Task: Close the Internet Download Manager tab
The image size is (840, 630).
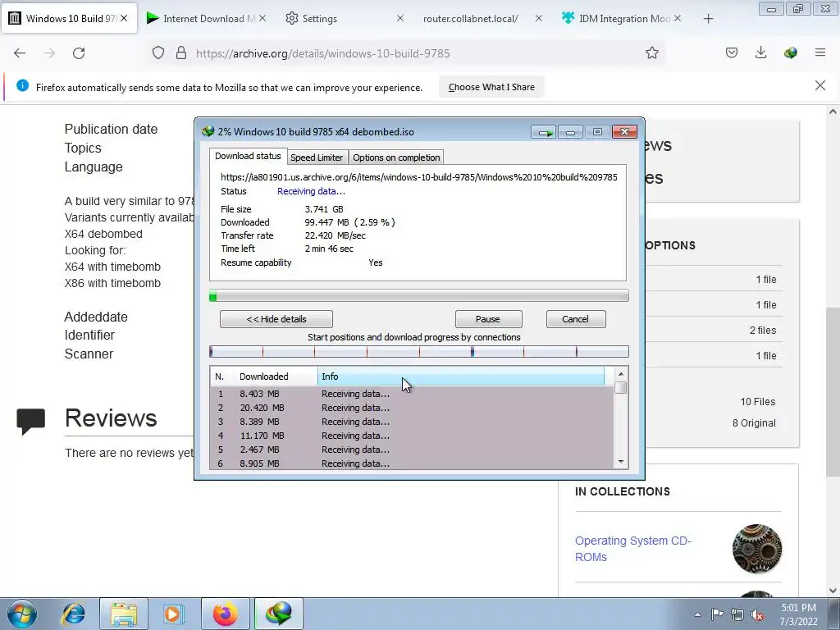Action: [262, 18]
